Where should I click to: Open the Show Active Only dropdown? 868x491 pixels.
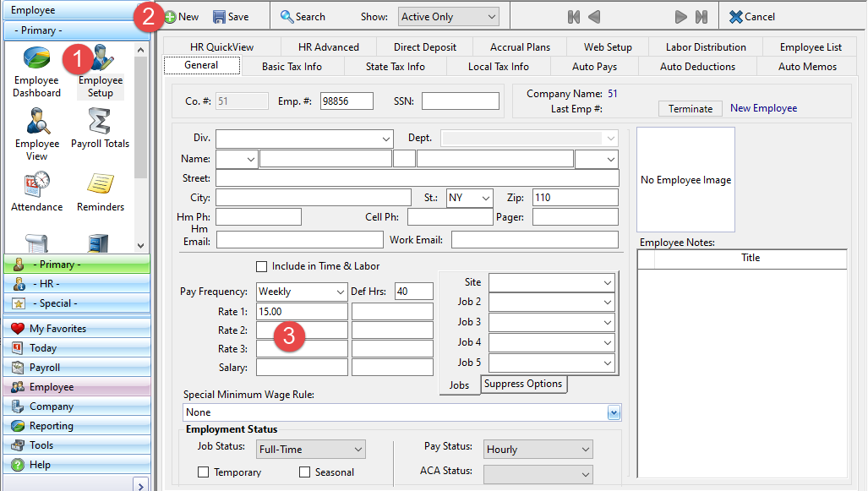(449, 17)
